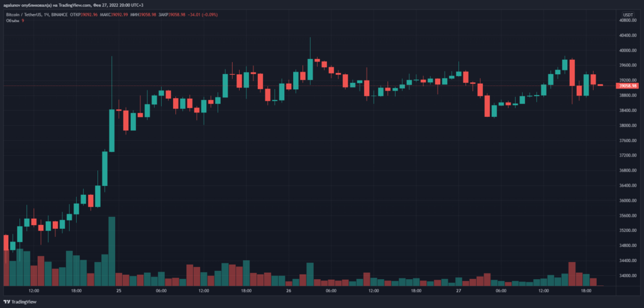This screenshot has width=644, height=308.
Task: Click the 40000.00 price axis label
Action: click(x=627, y=50)
